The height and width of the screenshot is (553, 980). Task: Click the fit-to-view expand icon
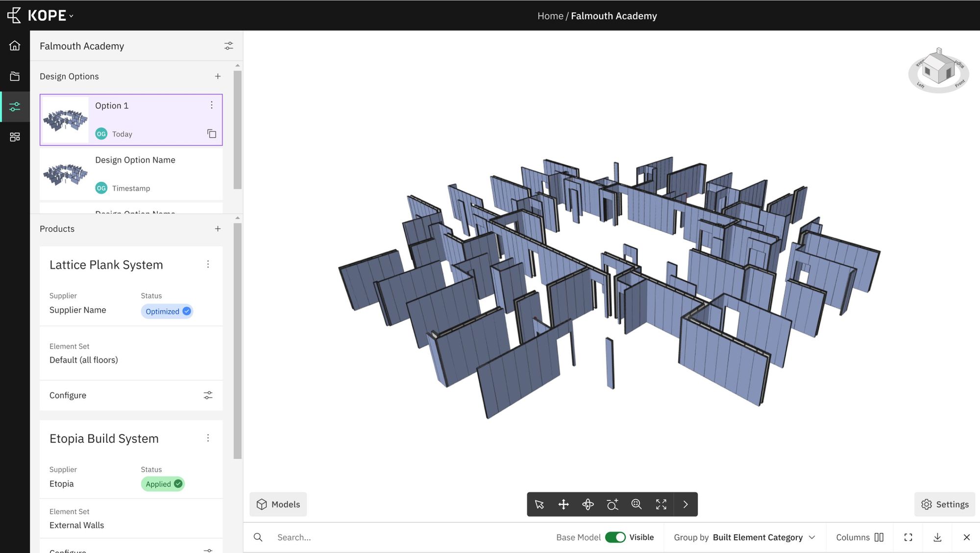(x=661, y=505)
